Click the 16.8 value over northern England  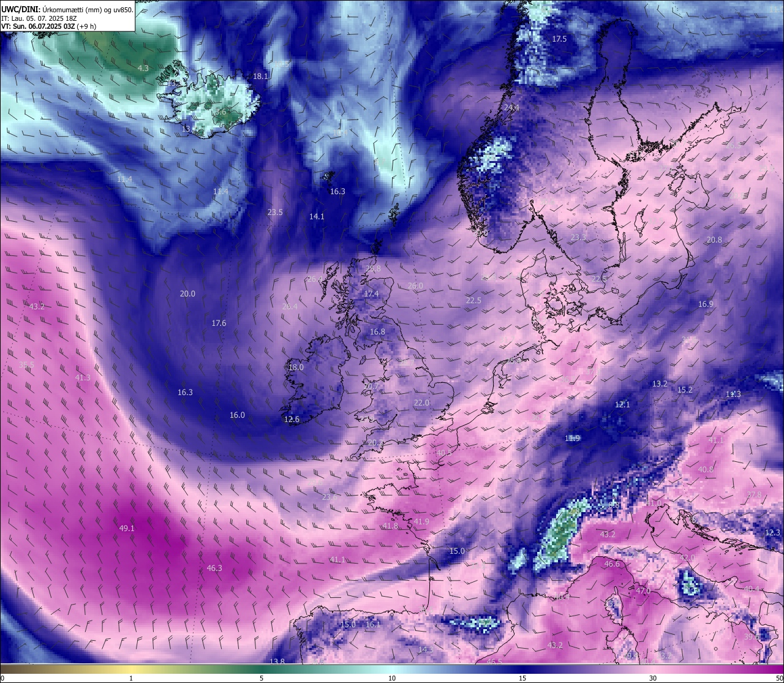tap(377, 331)
